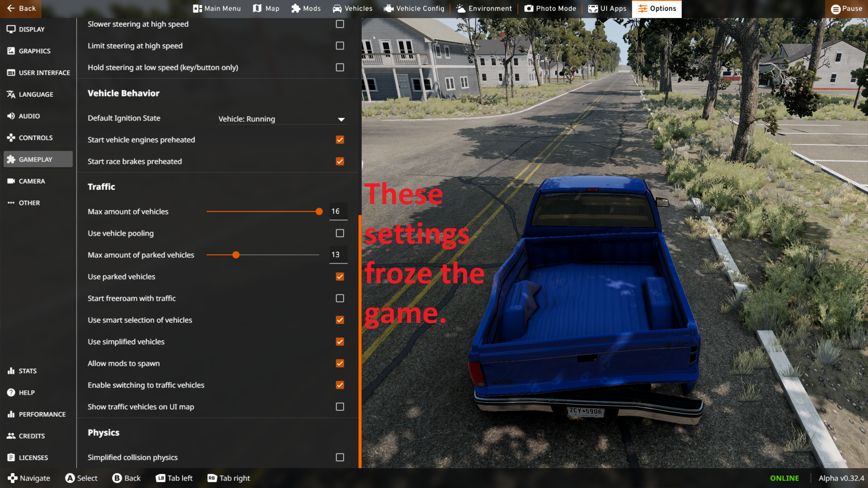Open Vehicle Config from top bar

point(414,8)
